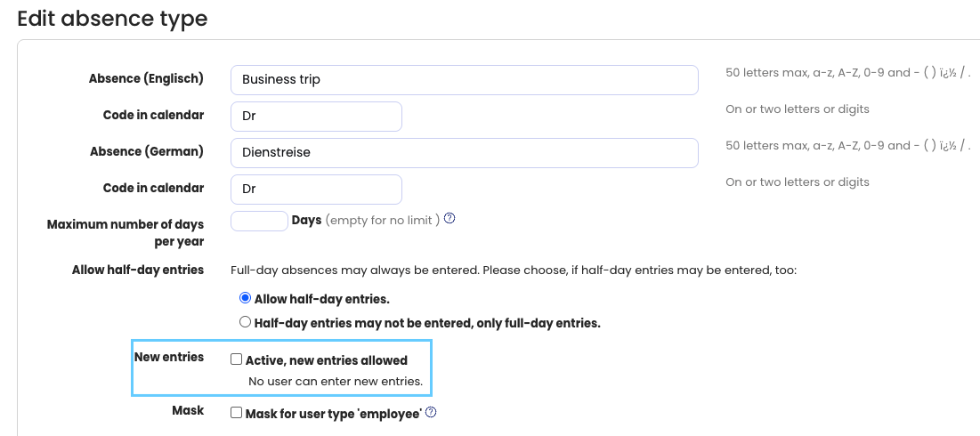The height and width of the screenshot is (436, 980).
Task: Open help icon next to Mask option
Action: [432, 412]
